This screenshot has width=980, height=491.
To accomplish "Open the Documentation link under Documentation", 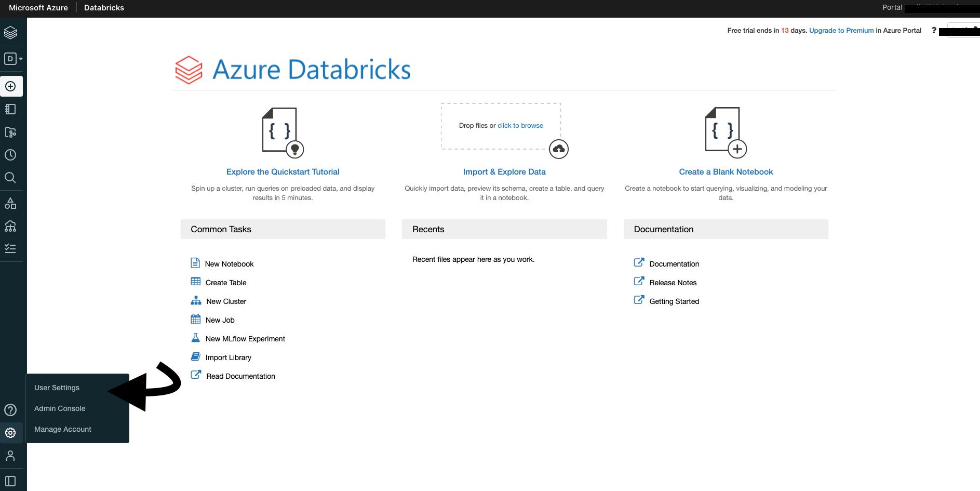I will click(674, 264).
